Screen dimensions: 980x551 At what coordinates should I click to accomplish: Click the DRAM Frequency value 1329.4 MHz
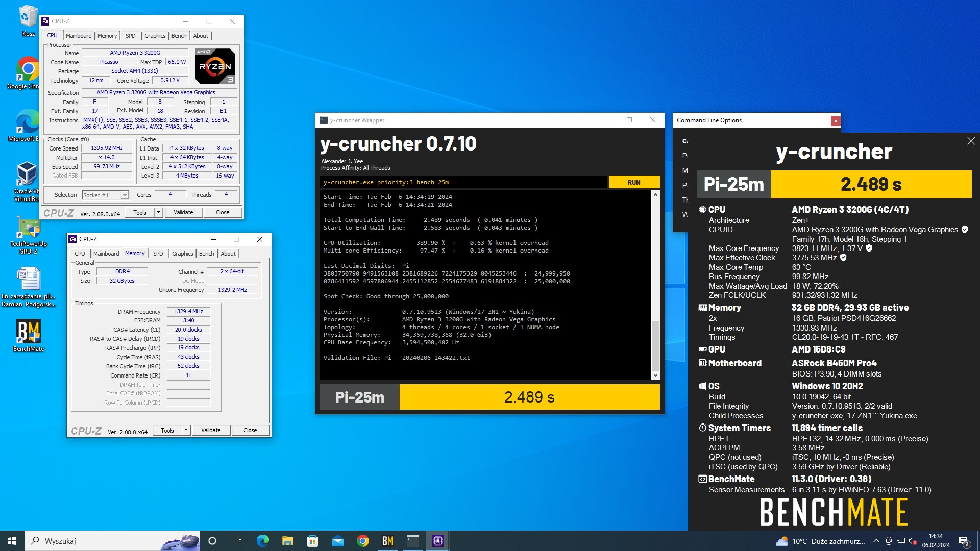pyautogui.click(x=189, y=311)
